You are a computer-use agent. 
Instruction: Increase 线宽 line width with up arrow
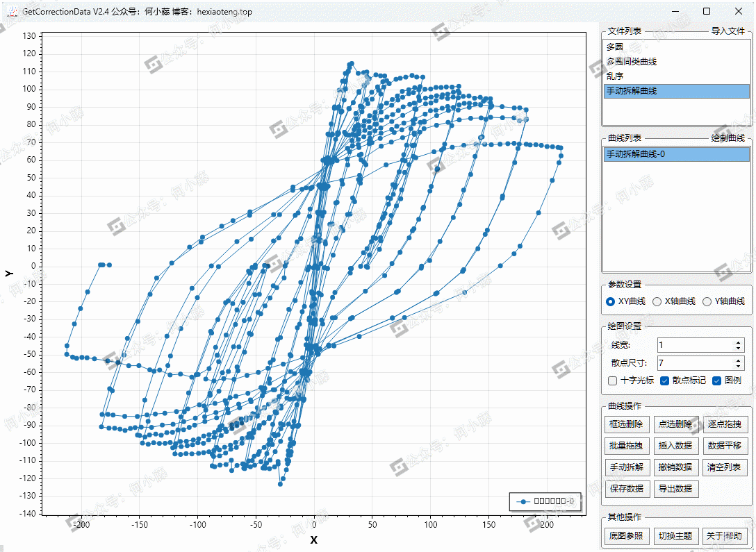pyautogui.click(x=738, y=342)
